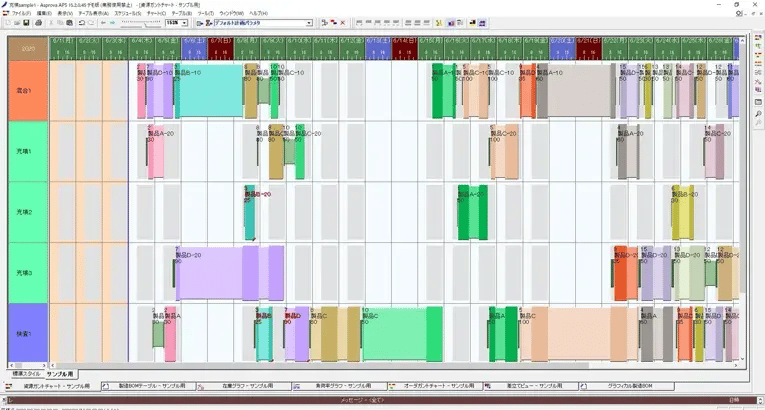Click the red X delete icon
The width and height of the screenshot is (765, 410).
(343, 22)
